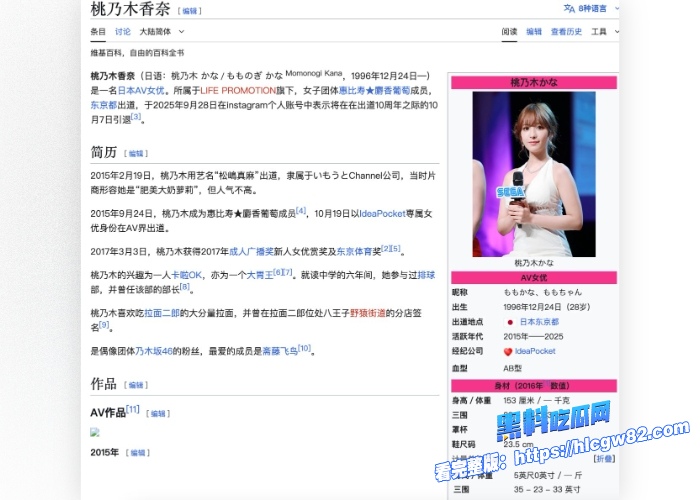Collapse the infobox section with 折叠

click(606, 459)
